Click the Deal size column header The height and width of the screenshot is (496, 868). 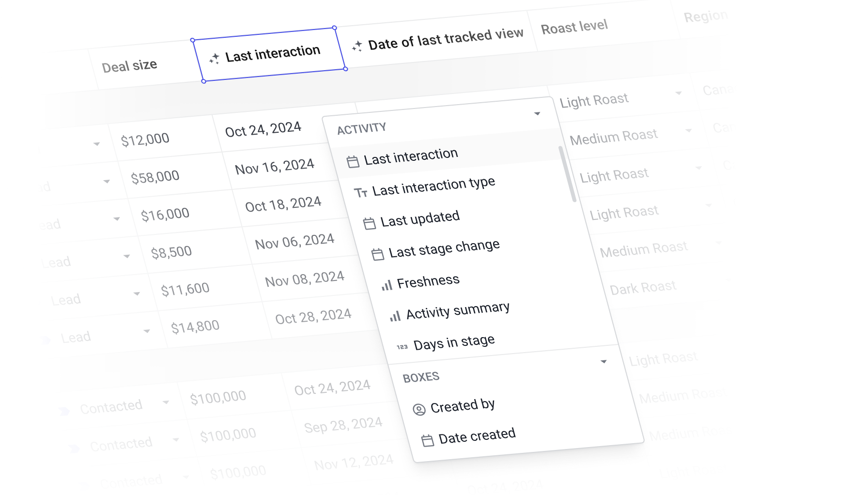129,64
